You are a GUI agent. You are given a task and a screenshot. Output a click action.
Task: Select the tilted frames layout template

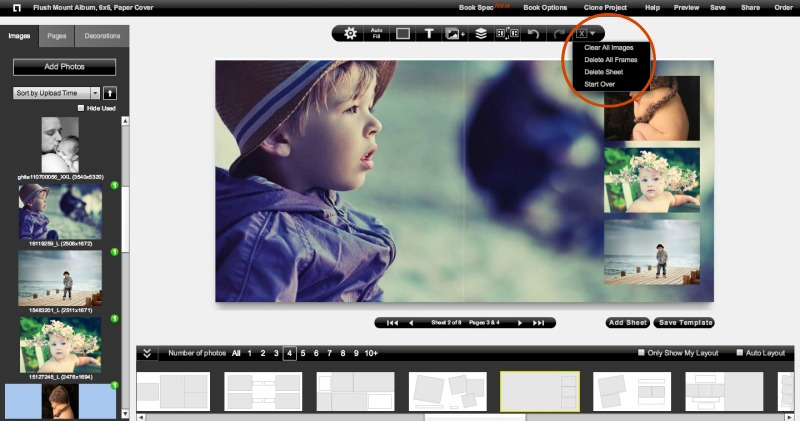click(447, 391)
